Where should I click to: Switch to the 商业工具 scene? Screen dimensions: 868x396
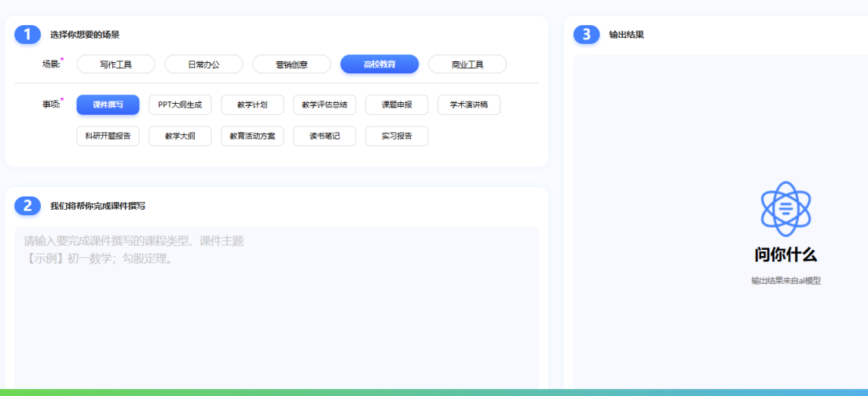[467, 64]
